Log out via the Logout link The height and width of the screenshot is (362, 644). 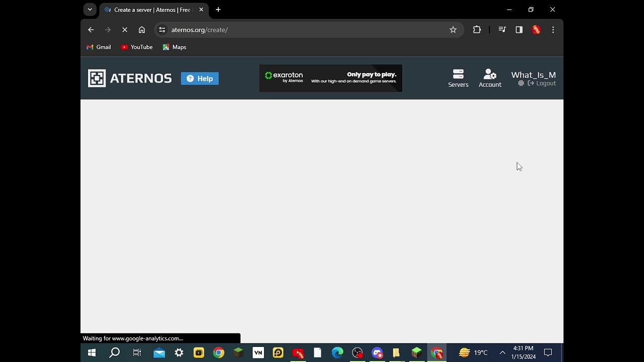point(542,83)
